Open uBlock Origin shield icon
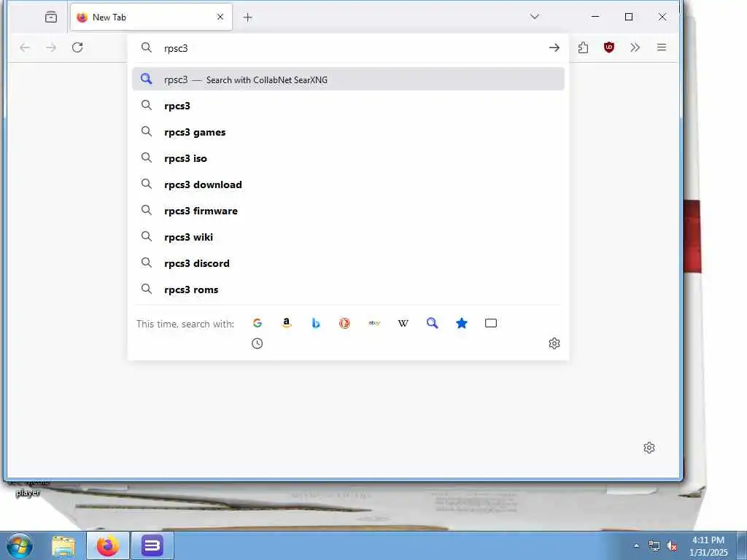The image size is (747, 560). (x=609, y=47)
